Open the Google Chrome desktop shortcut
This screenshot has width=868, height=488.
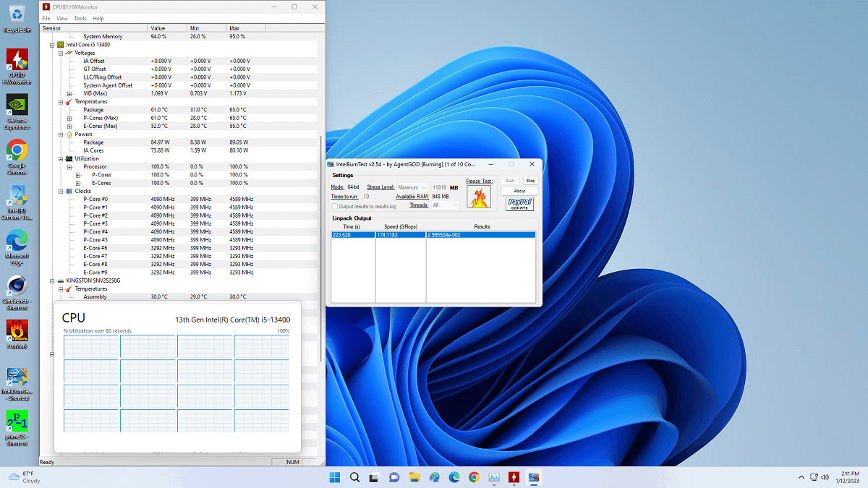[17, 157]
